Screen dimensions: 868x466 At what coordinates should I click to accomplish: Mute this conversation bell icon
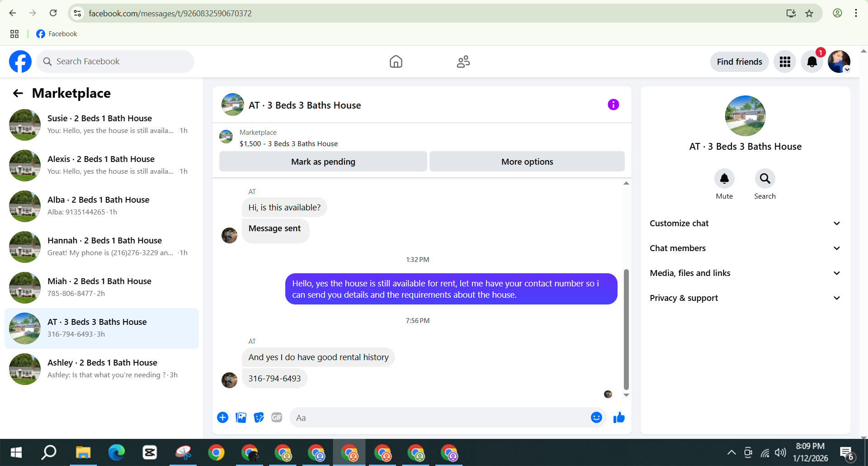tap(724, 179)
